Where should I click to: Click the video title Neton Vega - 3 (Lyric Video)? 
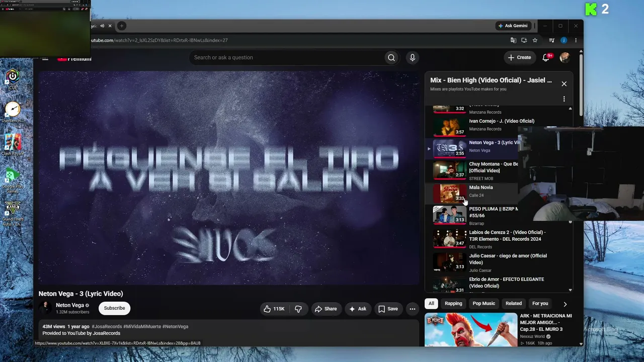[80, 294]
